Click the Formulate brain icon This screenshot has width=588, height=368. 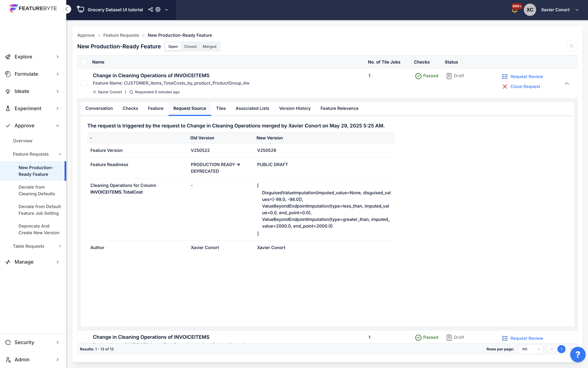tap(8, 74)
